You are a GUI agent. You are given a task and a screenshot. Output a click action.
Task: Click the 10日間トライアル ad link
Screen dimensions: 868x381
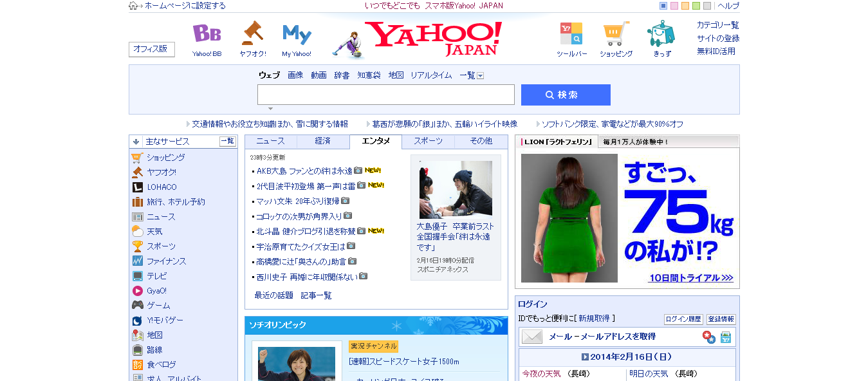point(690,278)
